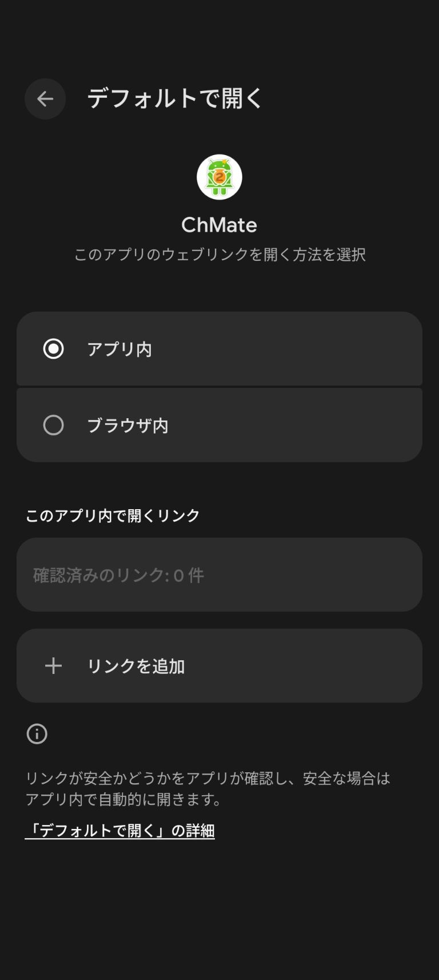Click the アプリ内で自動的に開きます text line
This screenshot has width=439, height=980.
[x=123, y=799]
